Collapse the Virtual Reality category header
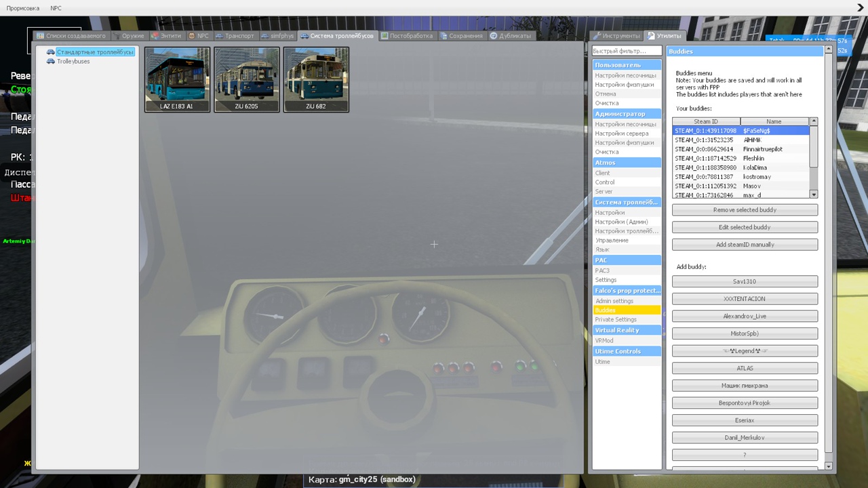The image size is (868, 488). 627,330
